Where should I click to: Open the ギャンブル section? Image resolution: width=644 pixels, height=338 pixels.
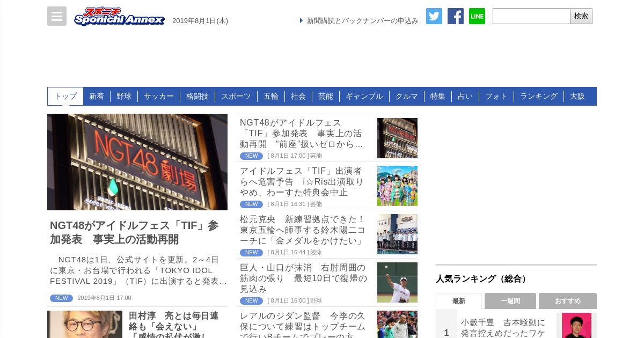point(364,96)
